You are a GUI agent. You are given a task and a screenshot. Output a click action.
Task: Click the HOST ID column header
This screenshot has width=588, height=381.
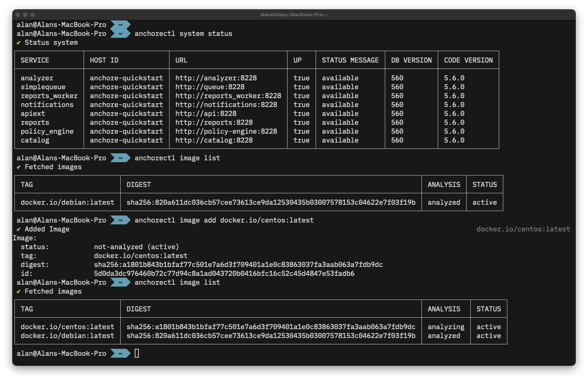(104, 60)
